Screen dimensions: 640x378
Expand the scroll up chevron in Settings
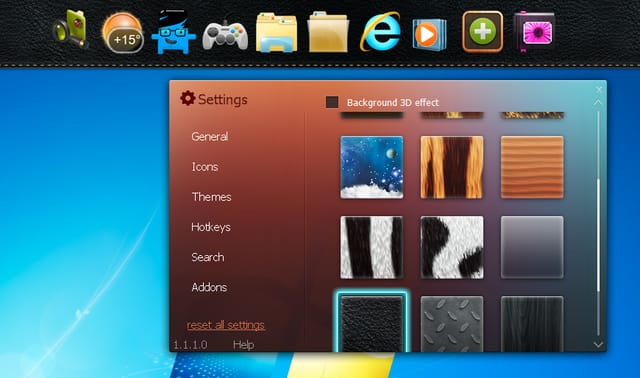(x=598, y=102)
